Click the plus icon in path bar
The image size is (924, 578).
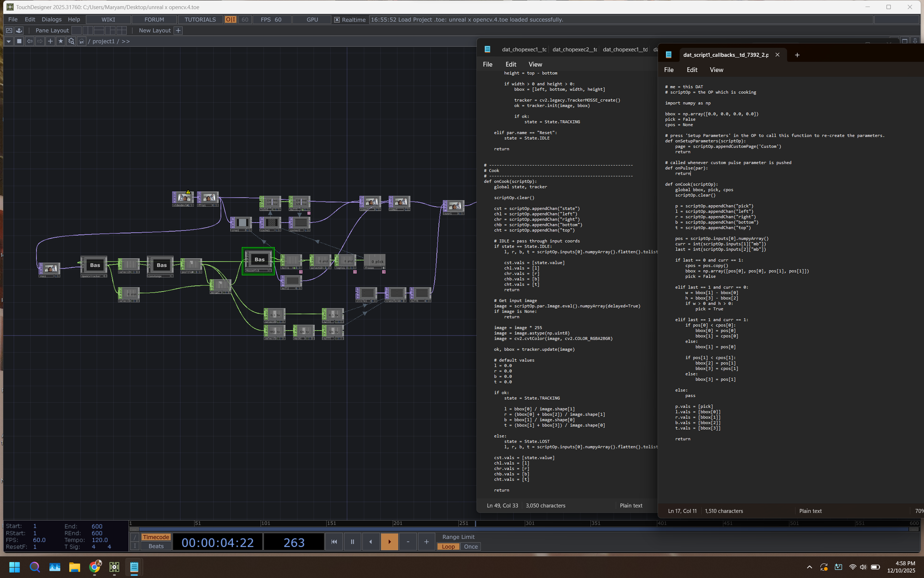pos(50,41)
